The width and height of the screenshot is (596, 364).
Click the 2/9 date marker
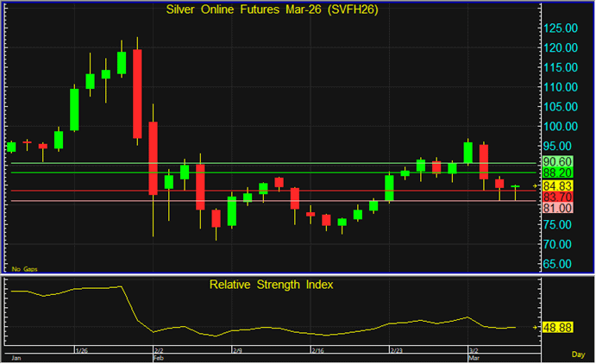point(236,351)
